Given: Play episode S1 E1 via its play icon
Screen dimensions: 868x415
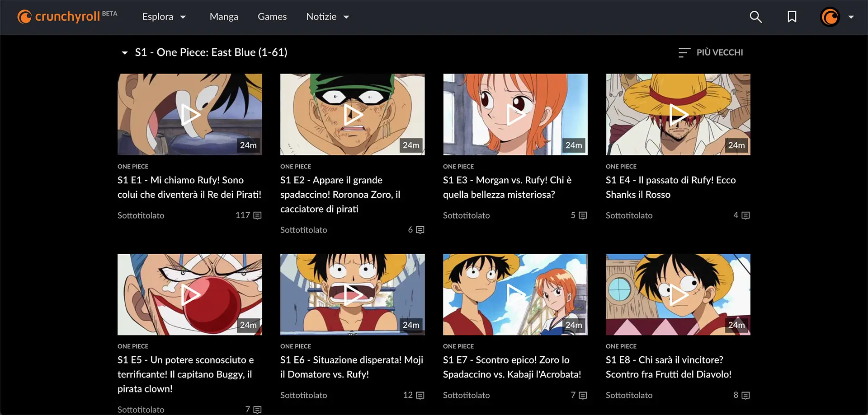Looking at the screenshot, I should pyautogui.click(x=190, y=114).
